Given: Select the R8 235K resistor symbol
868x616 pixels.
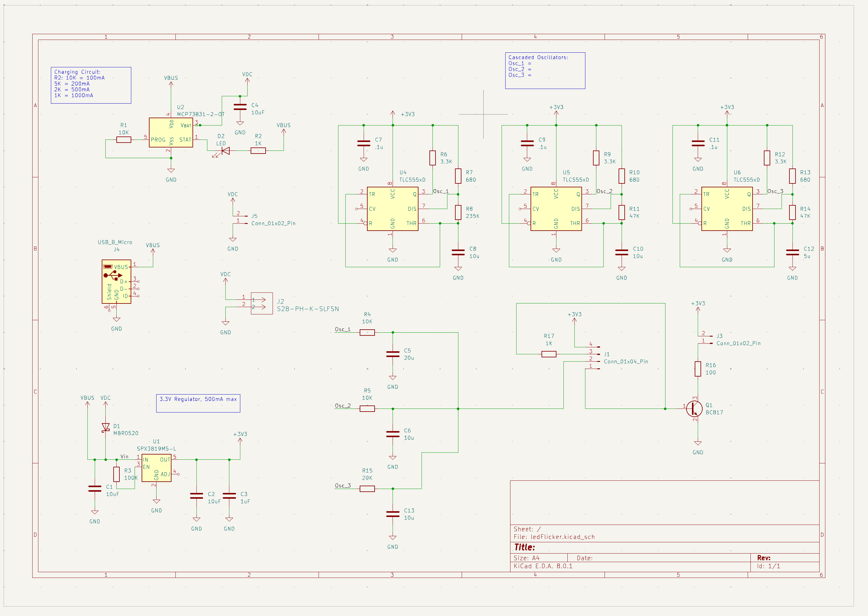Looking at the screenshot, I should pos(458,212).
